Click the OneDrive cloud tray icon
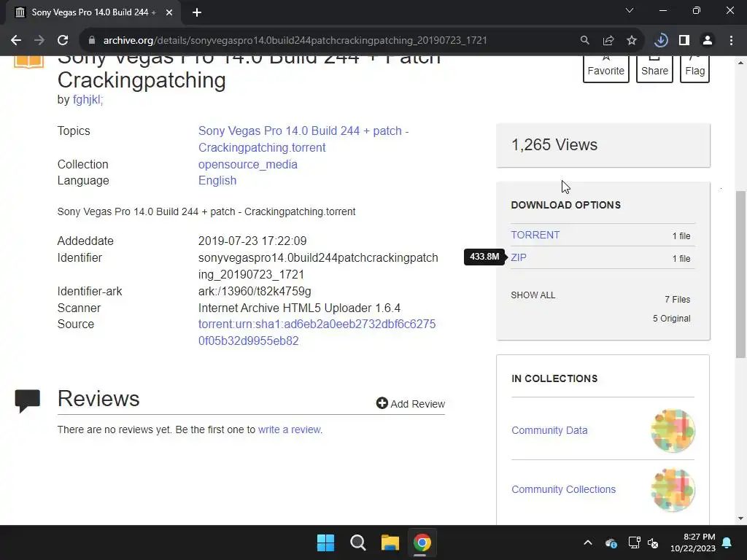The width and height of the screenshot is (747, 560). click(611, 542)
